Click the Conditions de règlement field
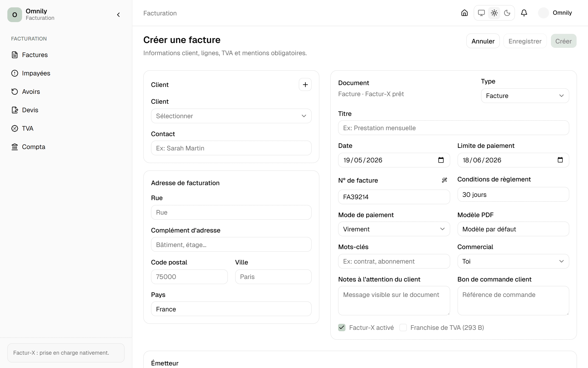This screenshot has height=368, width=588. pos(513,194)
